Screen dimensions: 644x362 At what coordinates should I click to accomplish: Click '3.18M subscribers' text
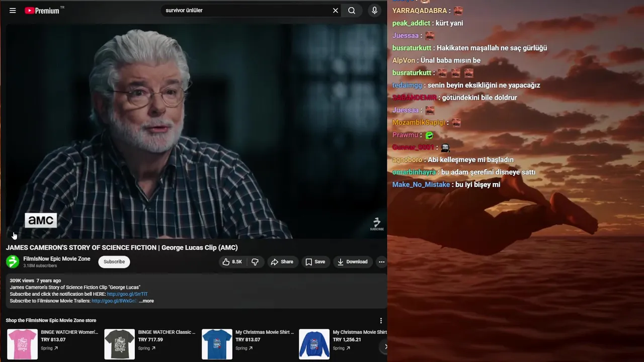click(x=40, y=266)
